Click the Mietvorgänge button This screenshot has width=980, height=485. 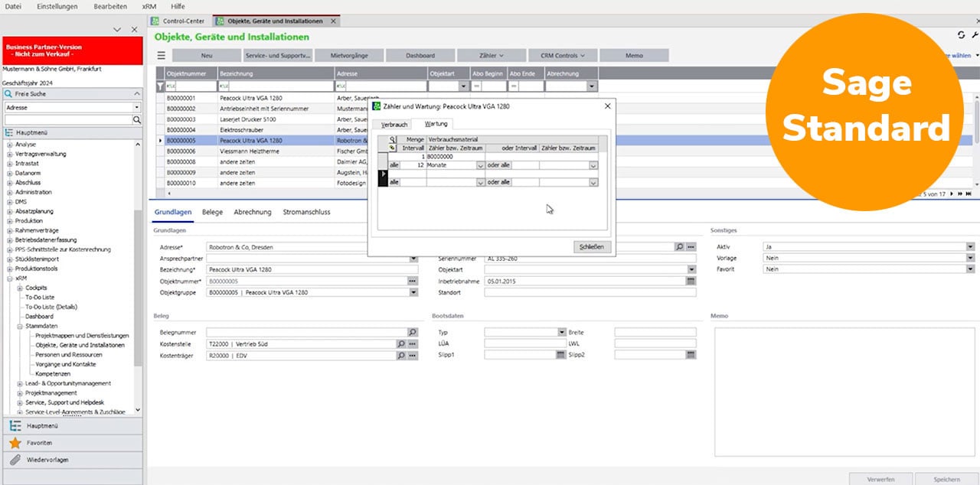348,56
